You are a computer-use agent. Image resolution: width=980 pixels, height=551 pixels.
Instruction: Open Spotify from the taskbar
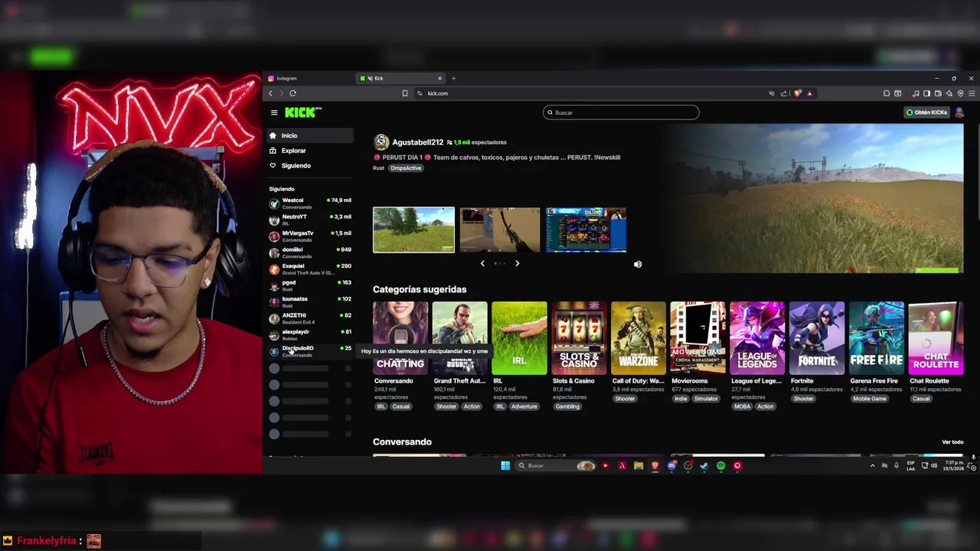[x=720, y=465]
